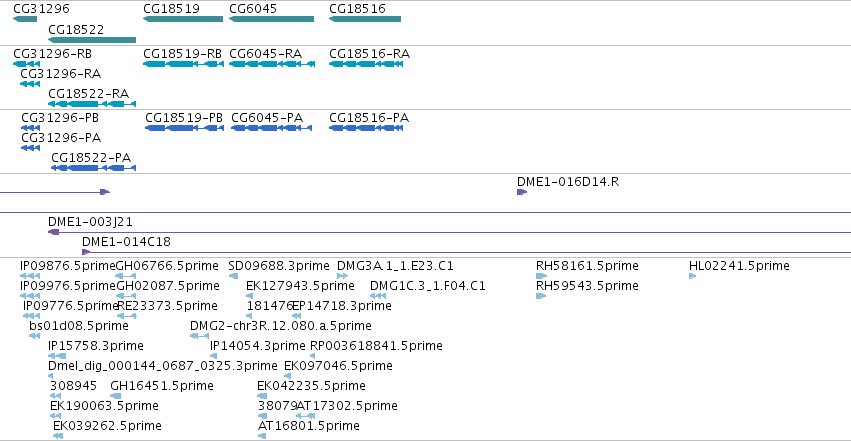This screenshot has width=851, height=441.
Task: Click the CG6045-RA transcript feature
Action: coord(272,64)
